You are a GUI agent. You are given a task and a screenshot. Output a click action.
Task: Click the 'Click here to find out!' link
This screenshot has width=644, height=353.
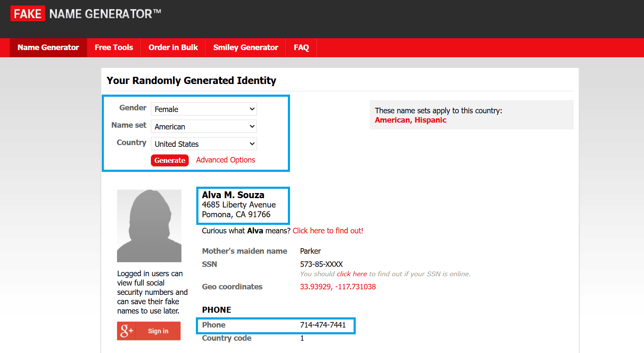(328, 231)
